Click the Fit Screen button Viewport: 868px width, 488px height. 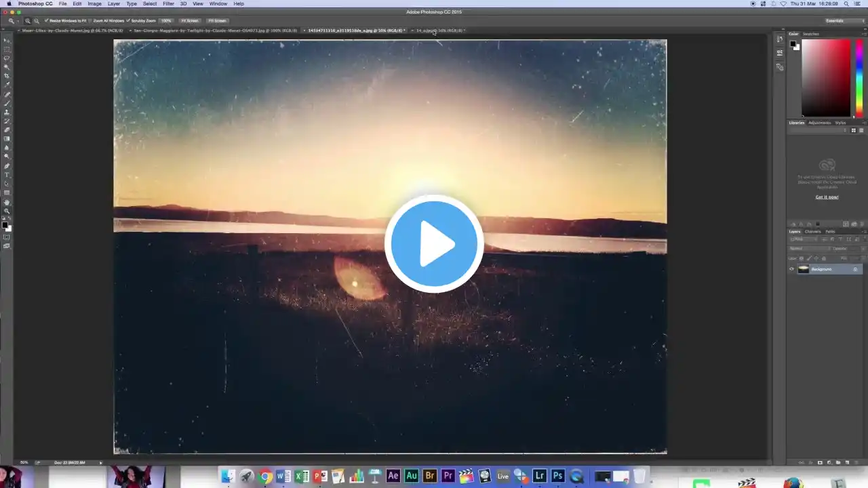tap(190, 21)
